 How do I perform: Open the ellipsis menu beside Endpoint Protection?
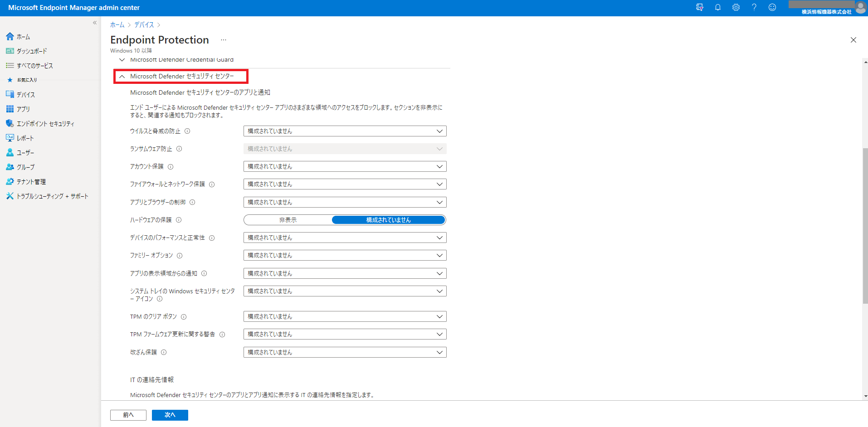[224, 40]
